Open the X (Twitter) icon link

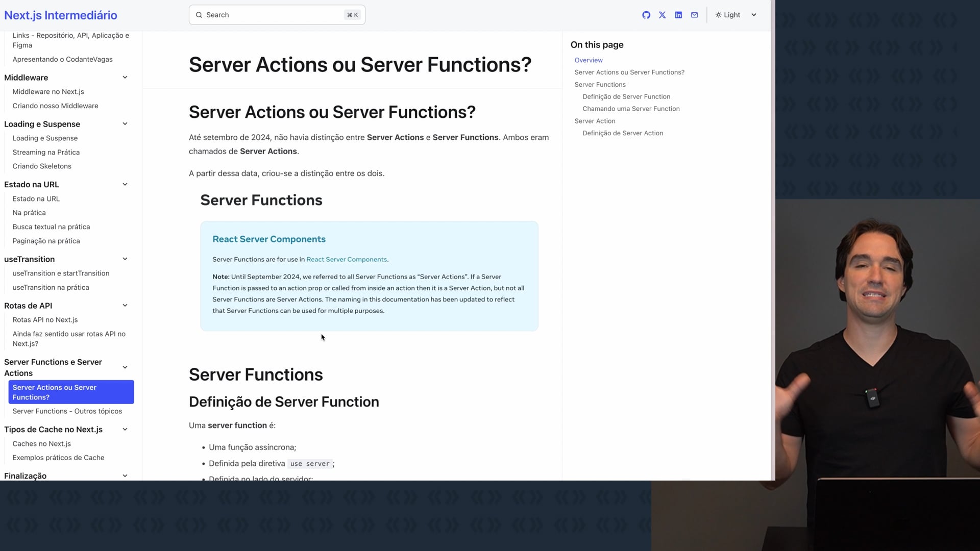[662, 15]
